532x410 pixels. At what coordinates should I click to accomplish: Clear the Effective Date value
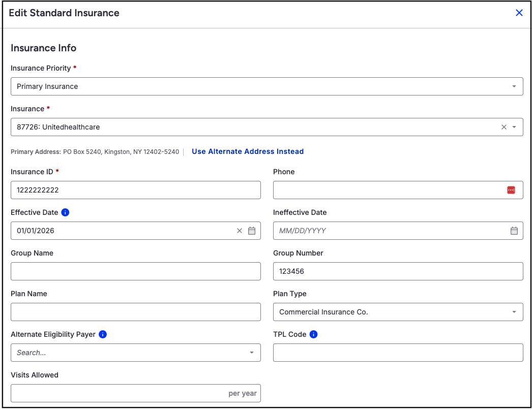(240, 231)
